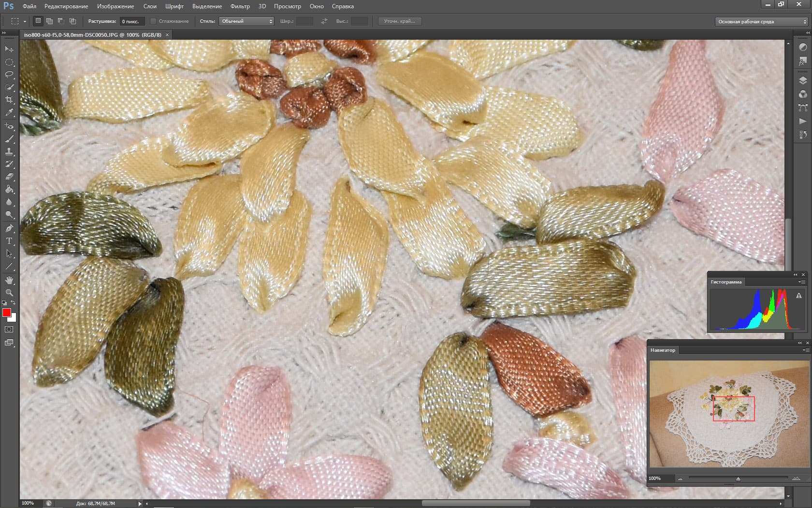The height and width of the screenshot is (508, 812).
Task: Activate the Clone Stamp tool
Action: pyautogui.click(x=9, y=151)
